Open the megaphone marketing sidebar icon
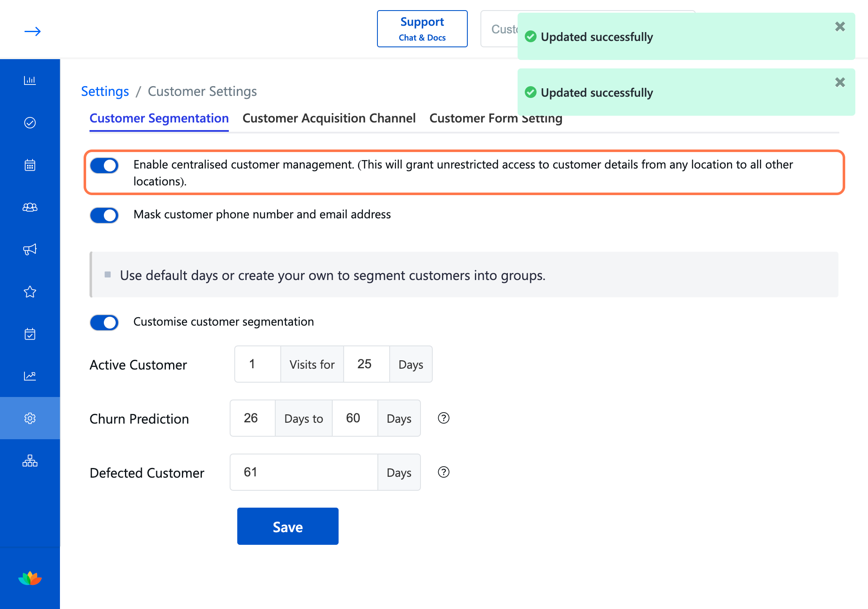The width and height of the screenshot is (868, 609). pyautogui.click(x=30, y=249)
